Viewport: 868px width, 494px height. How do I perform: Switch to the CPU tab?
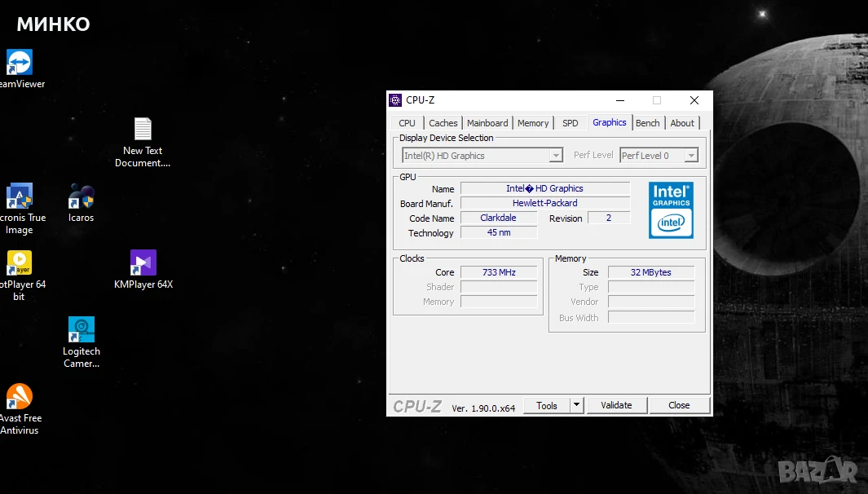407,123
